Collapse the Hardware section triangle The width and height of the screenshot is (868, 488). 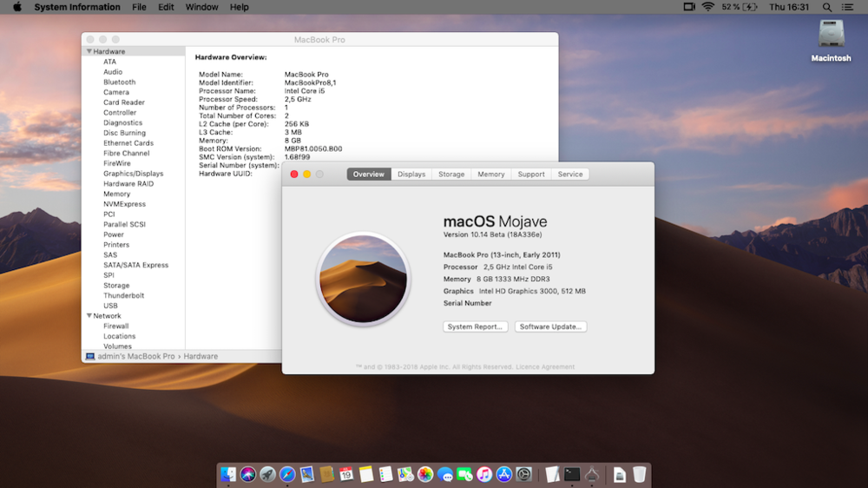coord(89,51)
